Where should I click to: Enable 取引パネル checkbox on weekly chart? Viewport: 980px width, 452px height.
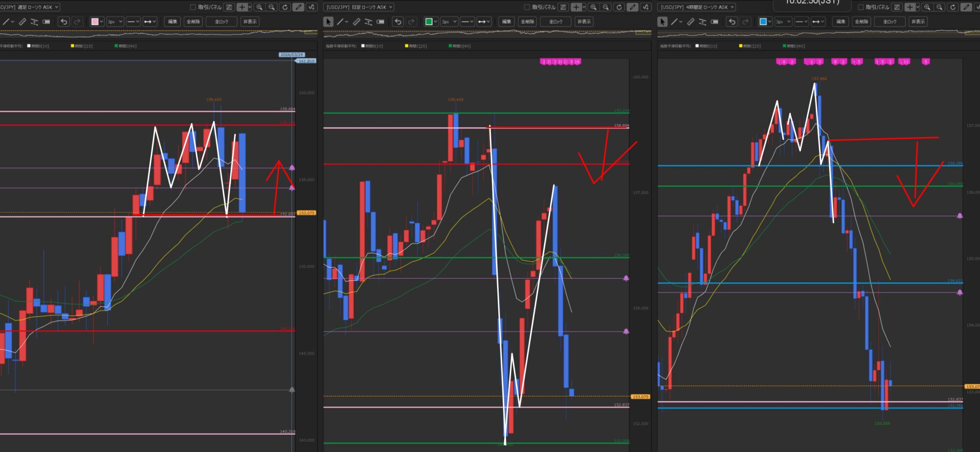[193, 7]
